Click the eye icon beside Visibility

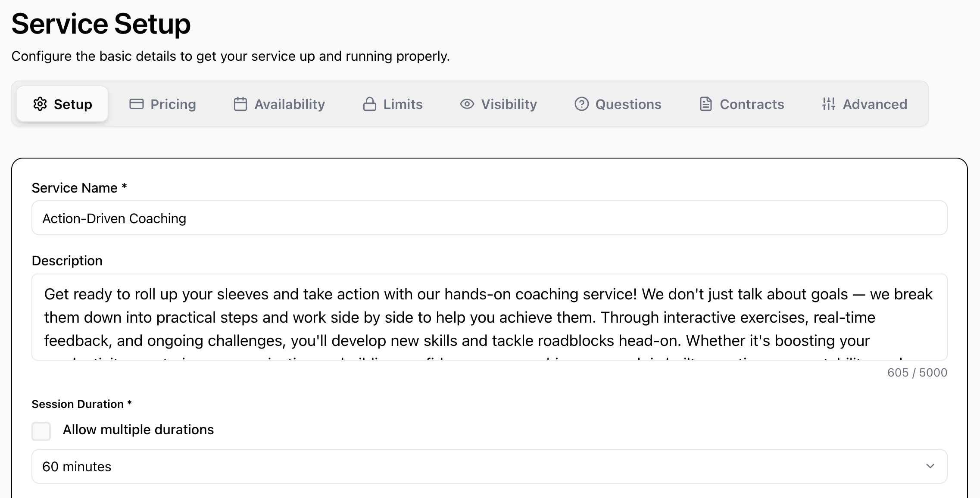coord(467,104)
